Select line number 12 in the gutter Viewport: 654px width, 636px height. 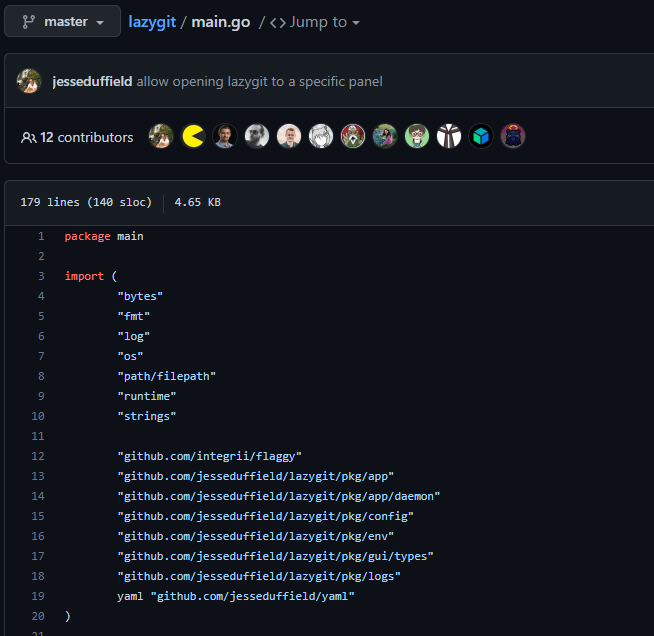tap(38, 456)
